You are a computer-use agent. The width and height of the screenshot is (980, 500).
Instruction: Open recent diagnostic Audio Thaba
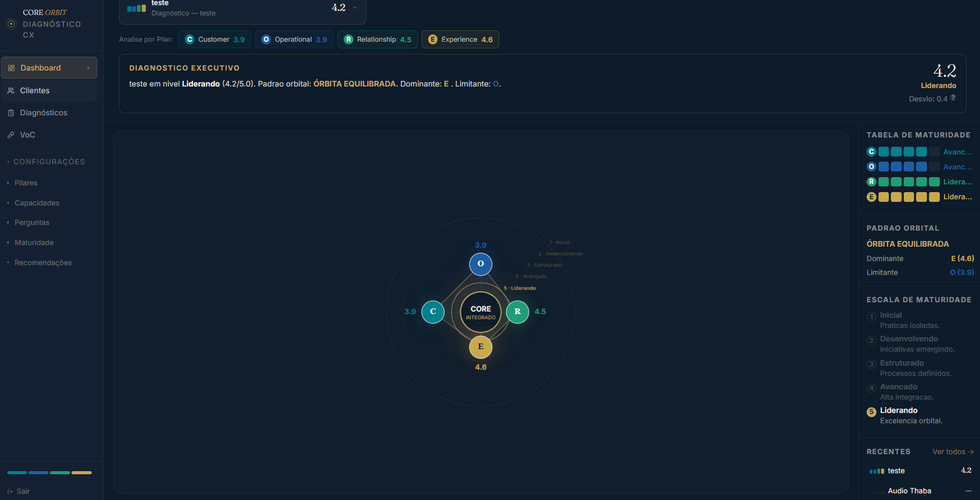[x=920, y=491]
